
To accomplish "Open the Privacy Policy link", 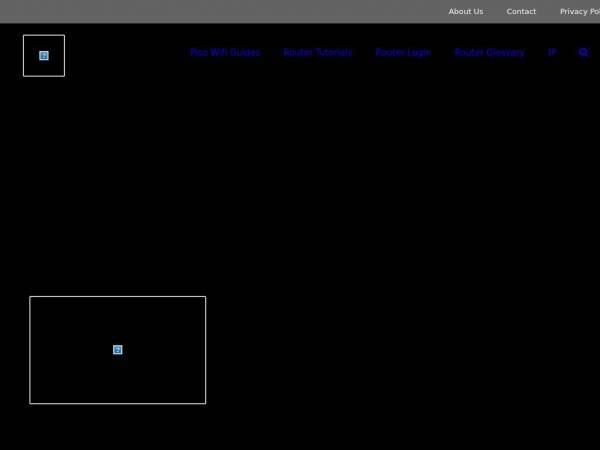I will pos(580,11).
